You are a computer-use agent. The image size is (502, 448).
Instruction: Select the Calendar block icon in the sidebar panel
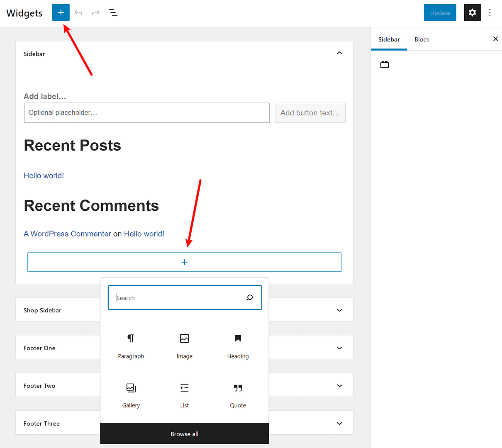point(384,64)
